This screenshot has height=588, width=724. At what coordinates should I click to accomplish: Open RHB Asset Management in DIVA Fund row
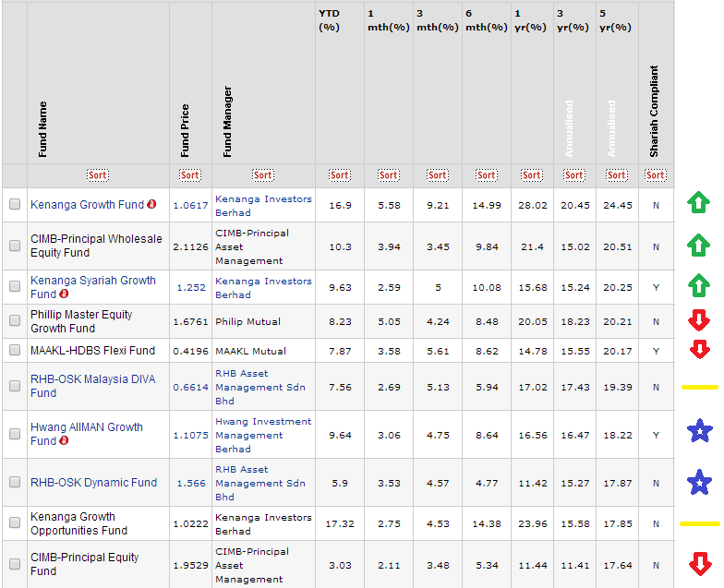tap(260, 388)
